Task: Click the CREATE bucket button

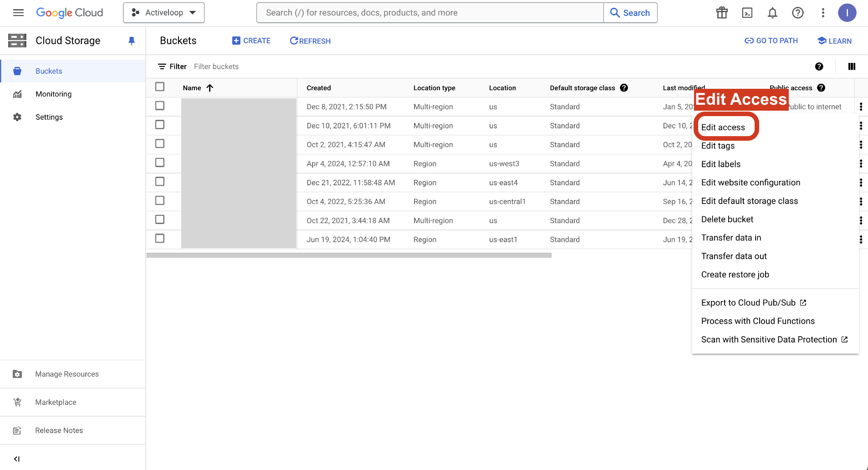Action: (251, 41)
